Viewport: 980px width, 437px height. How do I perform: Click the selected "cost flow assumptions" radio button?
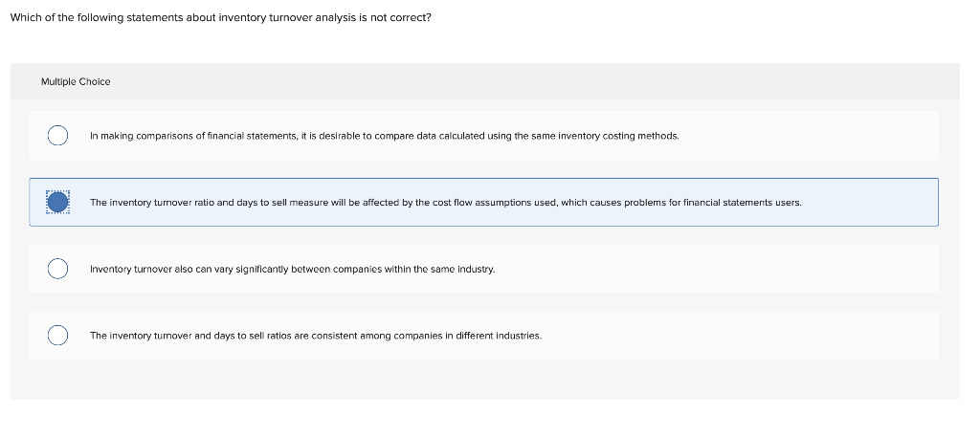click(58, 202)
